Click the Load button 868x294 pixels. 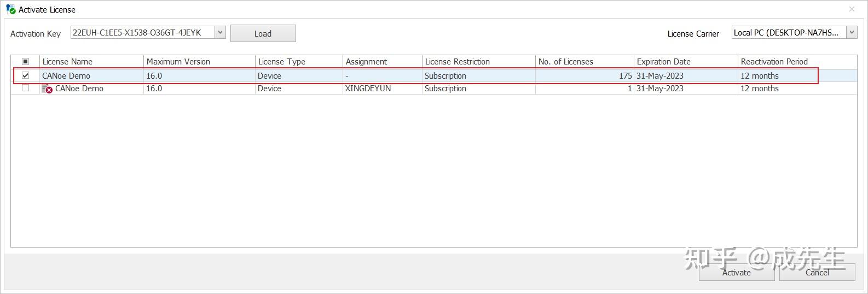click(x=263, y=33)
